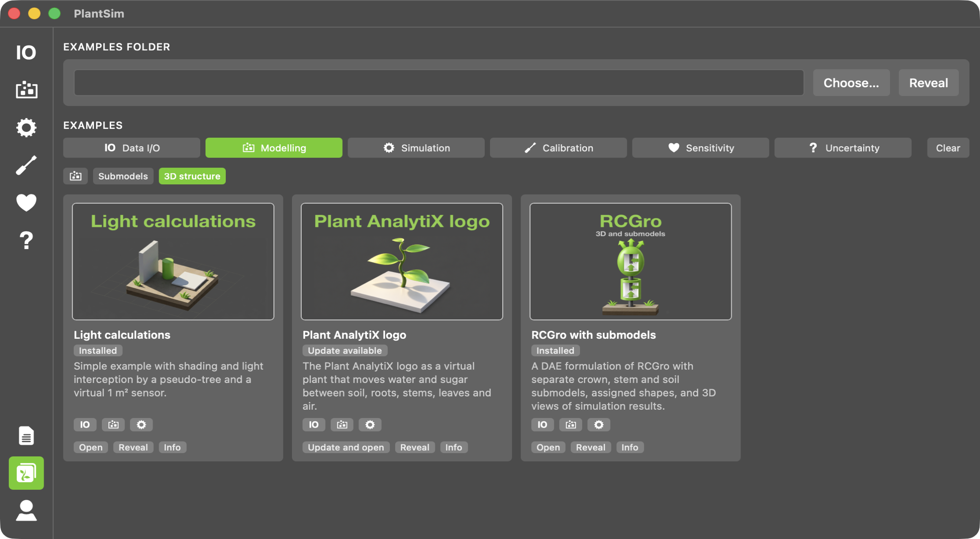Click the examples folder path field

click(x=439, y=82)
